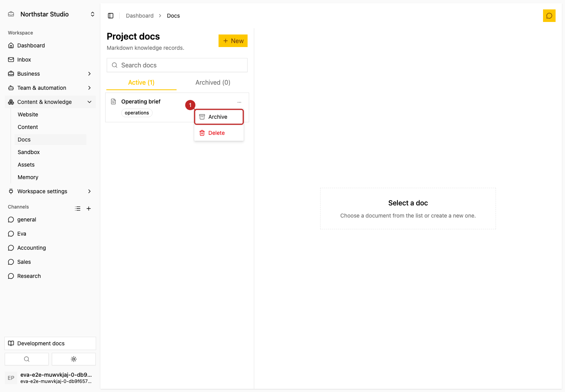Click the Development docs book icon
The image size is (565, 392).
(x=11, y=343)
